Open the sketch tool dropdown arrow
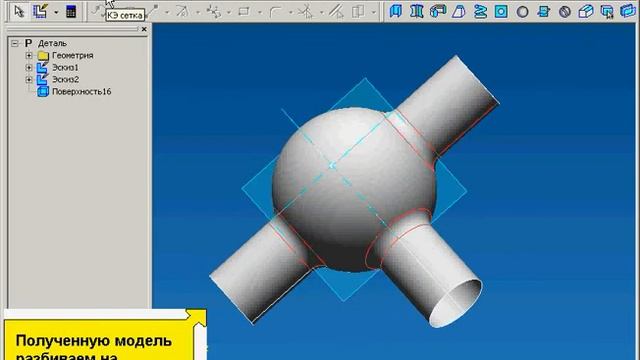 tap(56, 12)
